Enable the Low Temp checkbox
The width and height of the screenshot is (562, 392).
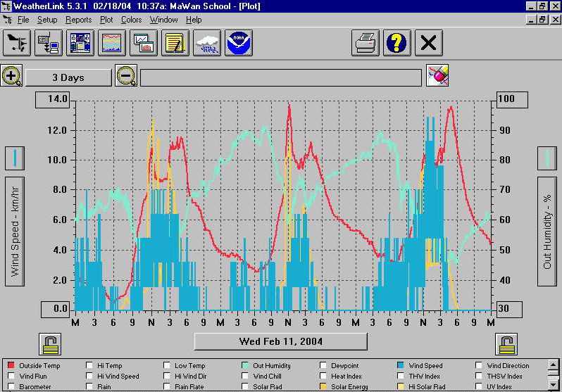(167, 365)
